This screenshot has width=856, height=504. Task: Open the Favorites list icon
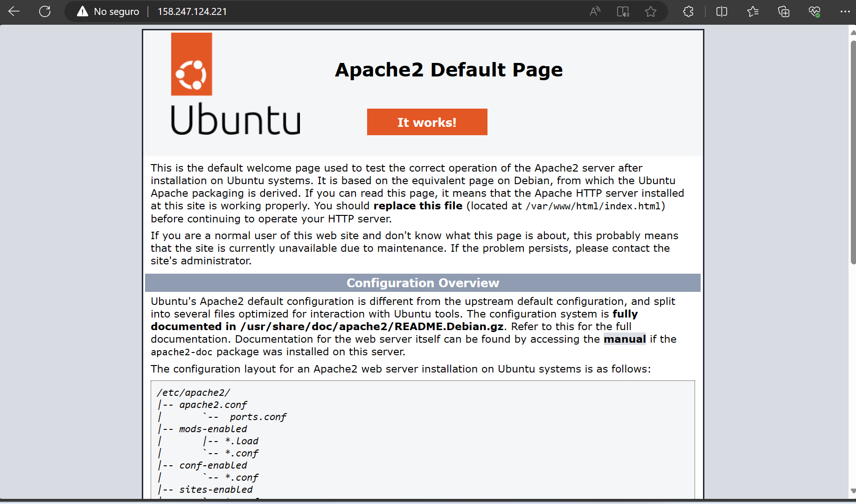point(753,12)
